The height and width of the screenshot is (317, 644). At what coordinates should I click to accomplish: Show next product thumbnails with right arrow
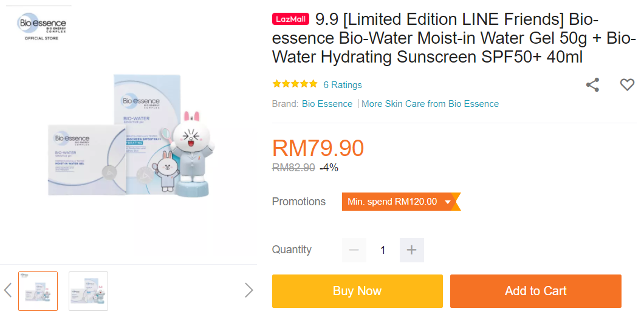tap(248, 290)
